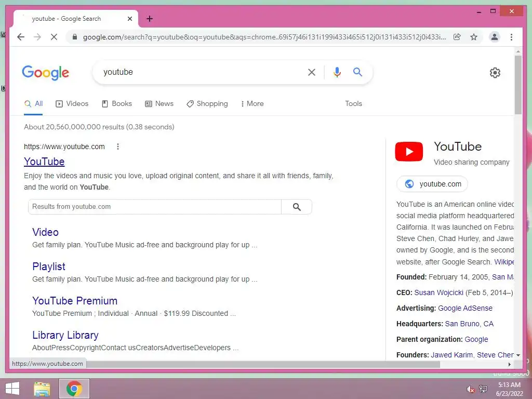Screen dimensions: 532x399
Task: Search within youtube.com results button
Action: pos(297,207)
